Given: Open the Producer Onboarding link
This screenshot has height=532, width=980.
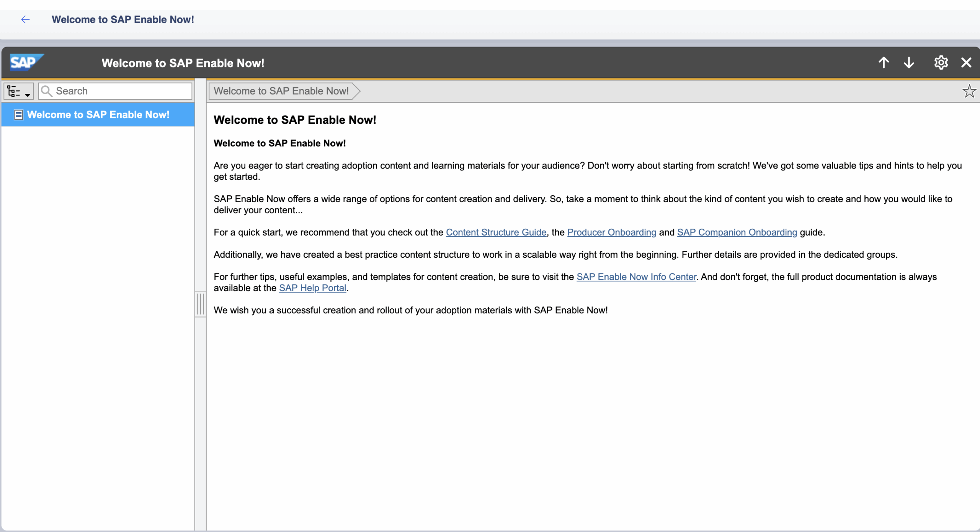Looking at the screenshot, I should pyautogui.click(x=611, y=232).
